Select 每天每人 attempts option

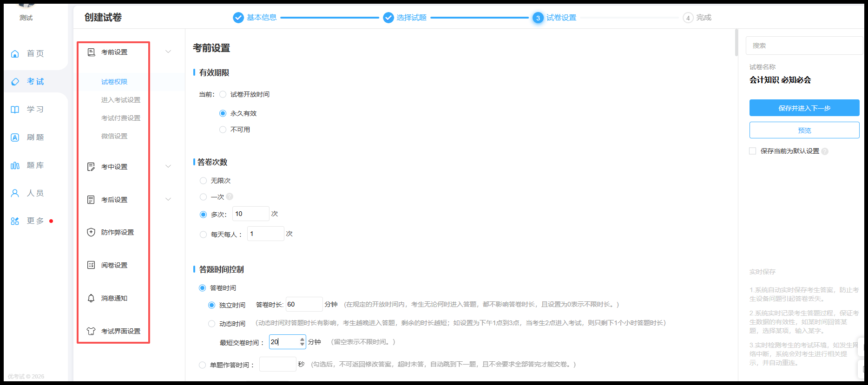203,235
